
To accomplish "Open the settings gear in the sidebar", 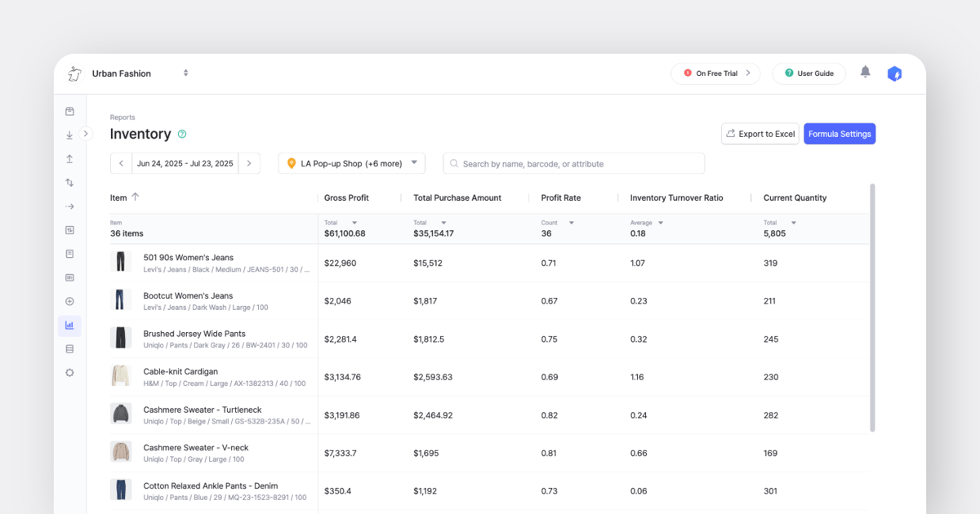I will 69,373.
